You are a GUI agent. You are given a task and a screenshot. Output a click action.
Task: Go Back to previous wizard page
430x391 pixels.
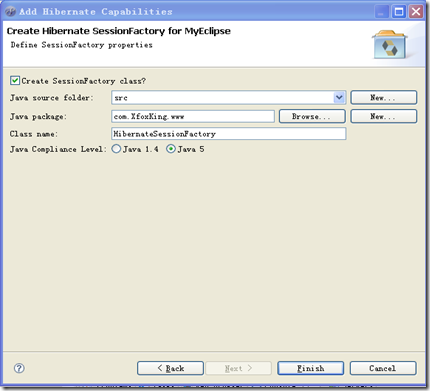click(170, 368)
